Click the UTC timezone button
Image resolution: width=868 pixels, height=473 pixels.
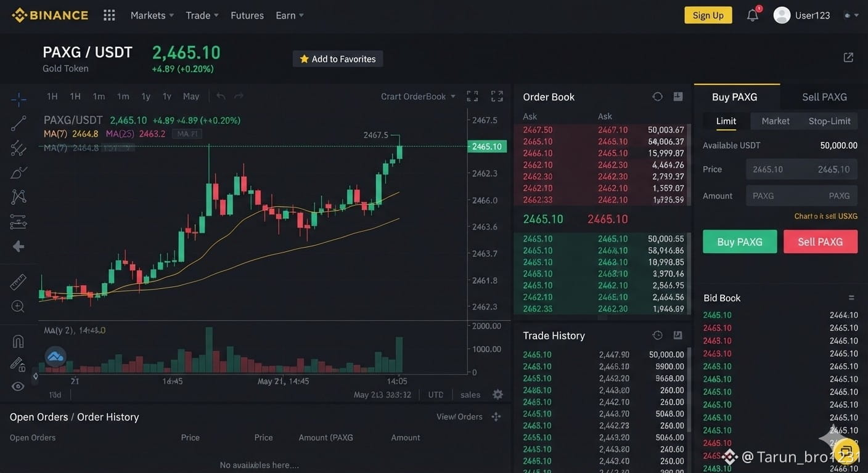pos(436,395)
